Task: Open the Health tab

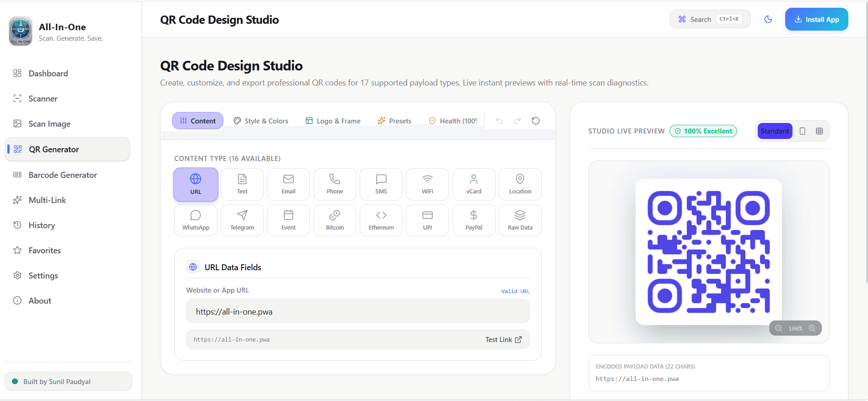Action: click(x=453, y=121)
